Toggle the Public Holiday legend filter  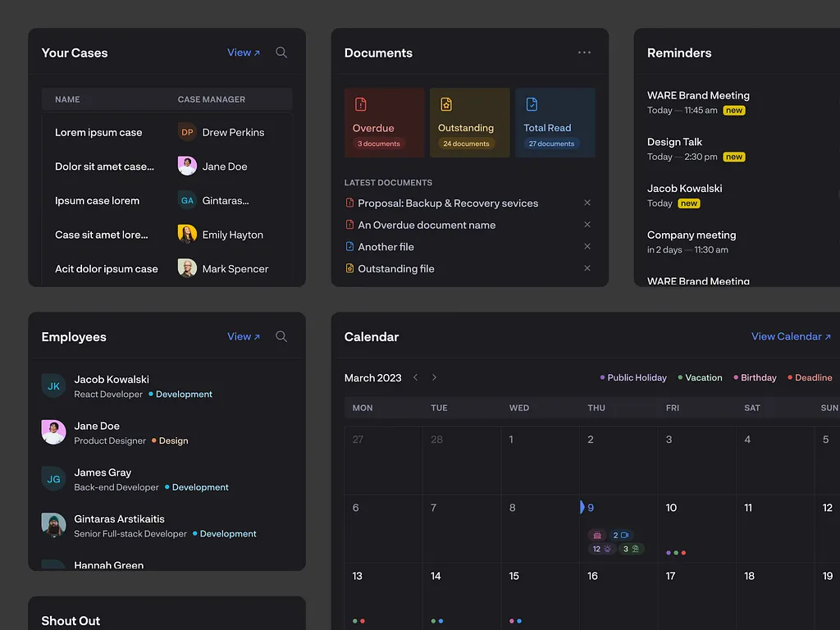coord(633,377)
